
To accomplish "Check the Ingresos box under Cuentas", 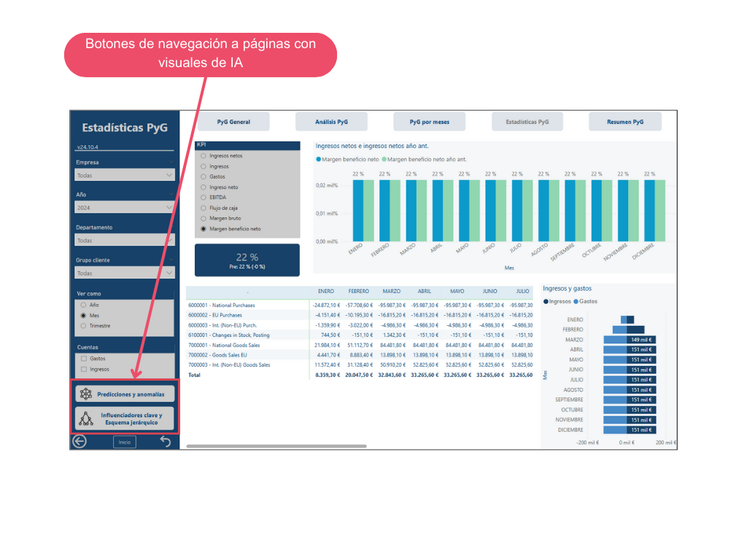I will [x=84, y=369].
